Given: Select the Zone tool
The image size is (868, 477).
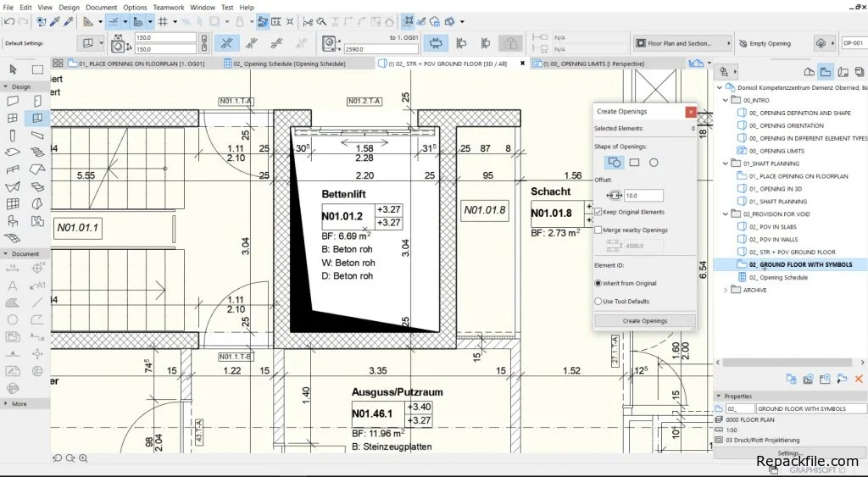Looking at the screenshot, I should (37, 221).
